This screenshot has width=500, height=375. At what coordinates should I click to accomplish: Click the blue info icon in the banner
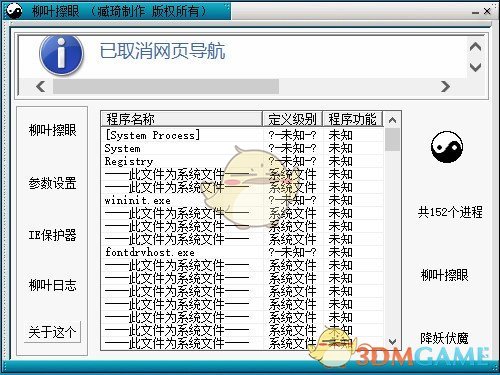(61, 55)
